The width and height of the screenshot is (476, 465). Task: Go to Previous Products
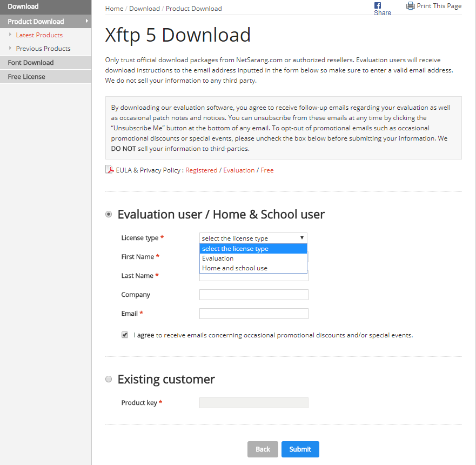[x=43, y=49]
